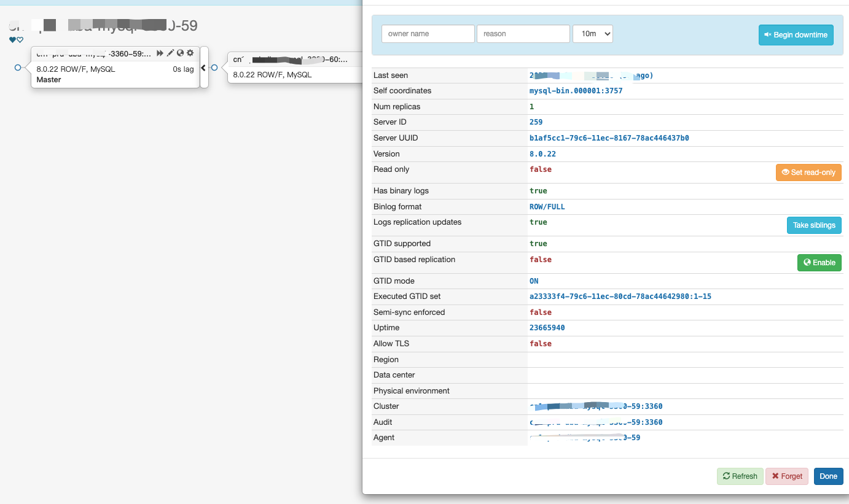Click the Executed GTID set value
Image resolution: width=849 pixels, height=504 pixels.
click(620, 297)
